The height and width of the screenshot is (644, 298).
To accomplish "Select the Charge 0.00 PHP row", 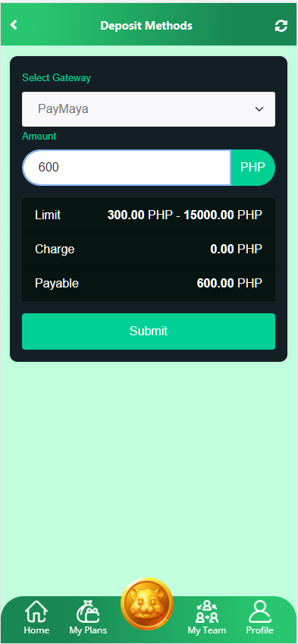I will click(x=149, y=250).
